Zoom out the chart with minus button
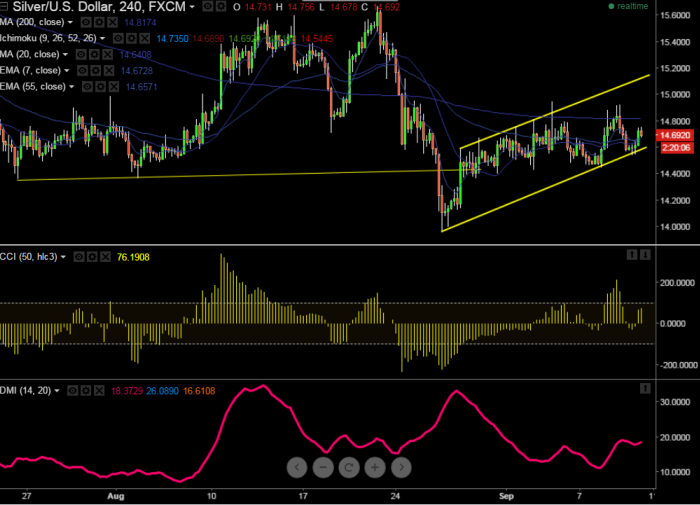 click(x=323, y=467)
